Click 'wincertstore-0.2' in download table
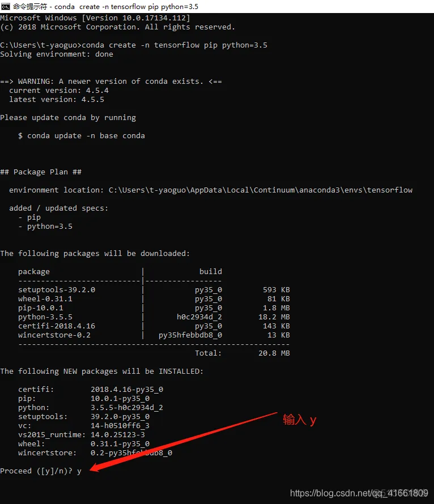 pyautogui.click(x=54, y=335)
